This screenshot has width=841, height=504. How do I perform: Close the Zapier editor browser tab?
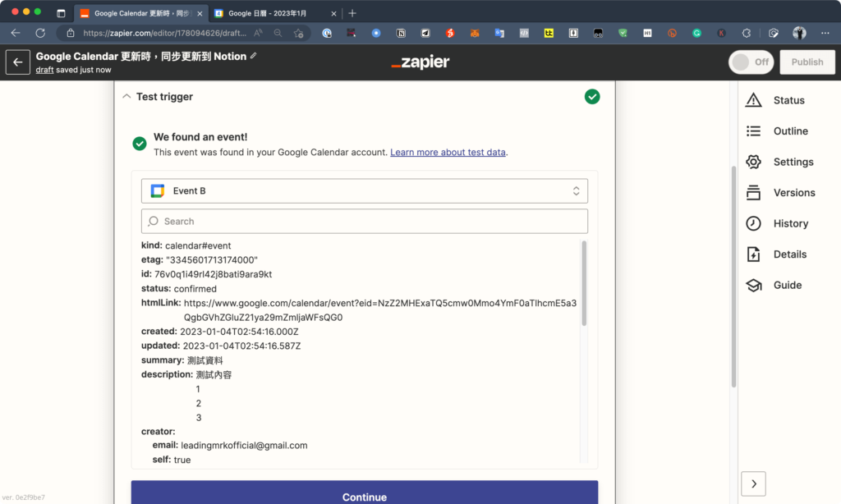coord(200,13)
